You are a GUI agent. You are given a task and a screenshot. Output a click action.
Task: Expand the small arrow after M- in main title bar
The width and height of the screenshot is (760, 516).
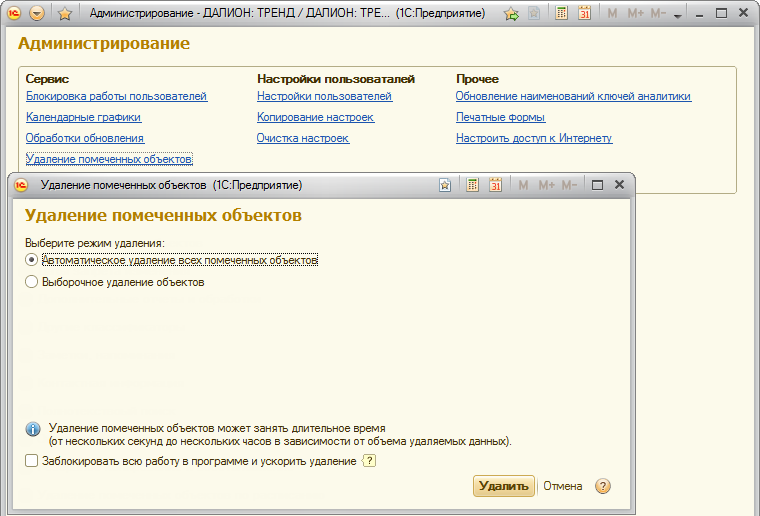pos(678,16)
